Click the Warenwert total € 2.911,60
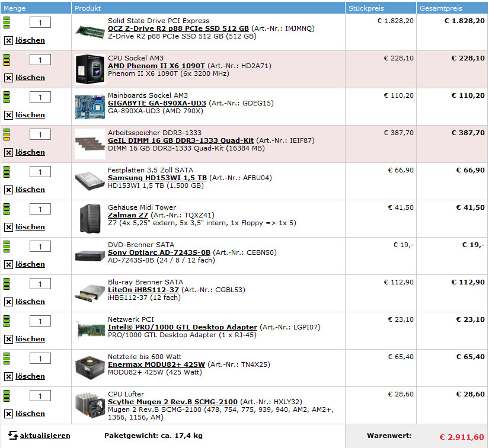489x448 pixels. (462, 437)
